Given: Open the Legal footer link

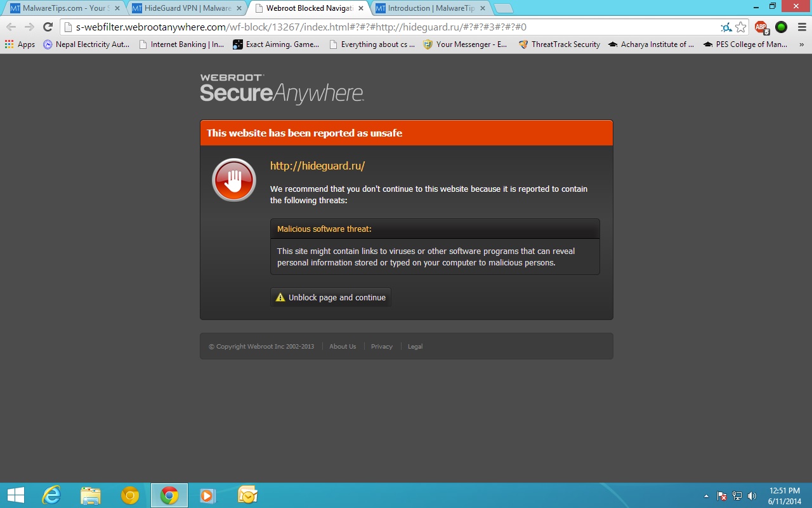Looking at the screenshot, I should 415,347.
